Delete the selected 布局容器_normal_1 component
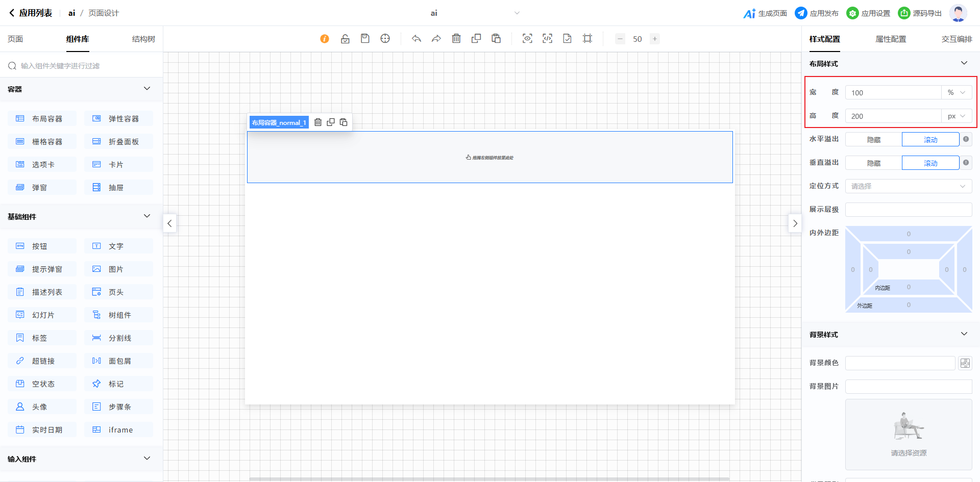This screenshot has width=980, height=482. click(x=318, y=122)
